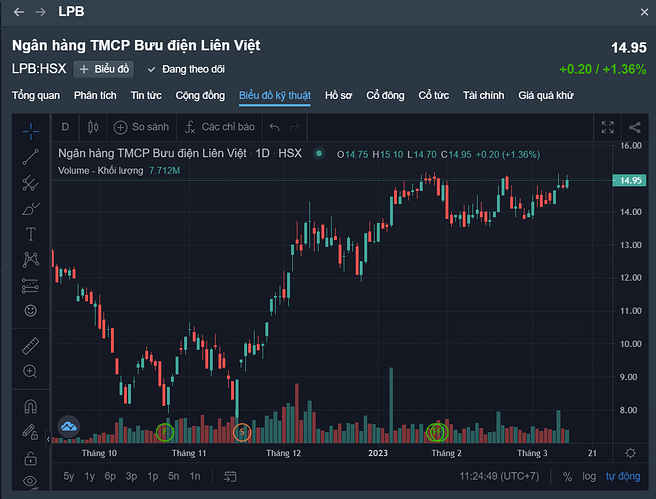This screenshot has height=499, width=656.
Task: Open fullscreen chart mode
Action: 607,127
